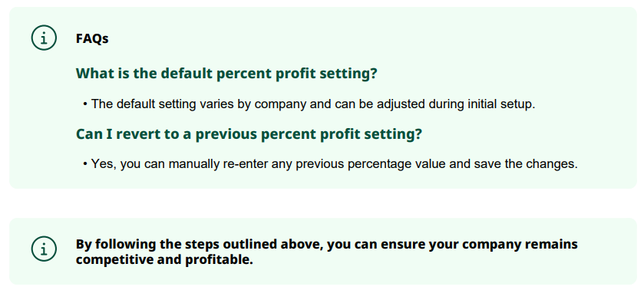Click the revert to previous setting question
This screenshot has height=290, width=644.
[249, 134]
